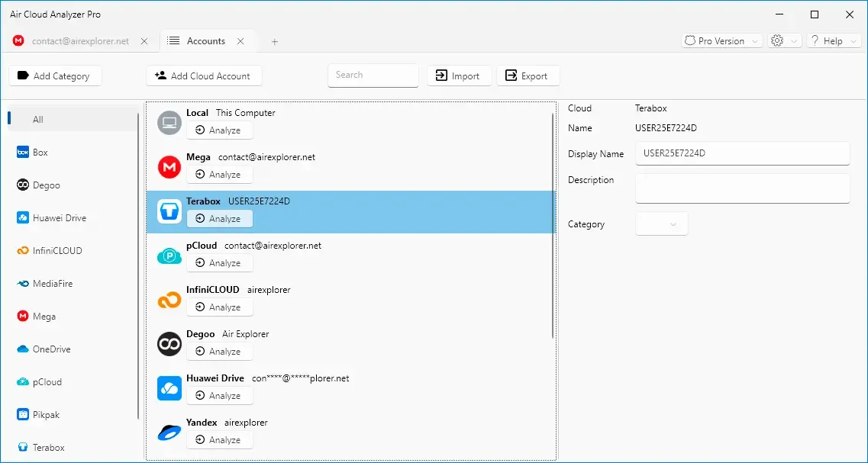Open the Help question mark menu
This screenshot has height=463, width=868.
[815, 41]
